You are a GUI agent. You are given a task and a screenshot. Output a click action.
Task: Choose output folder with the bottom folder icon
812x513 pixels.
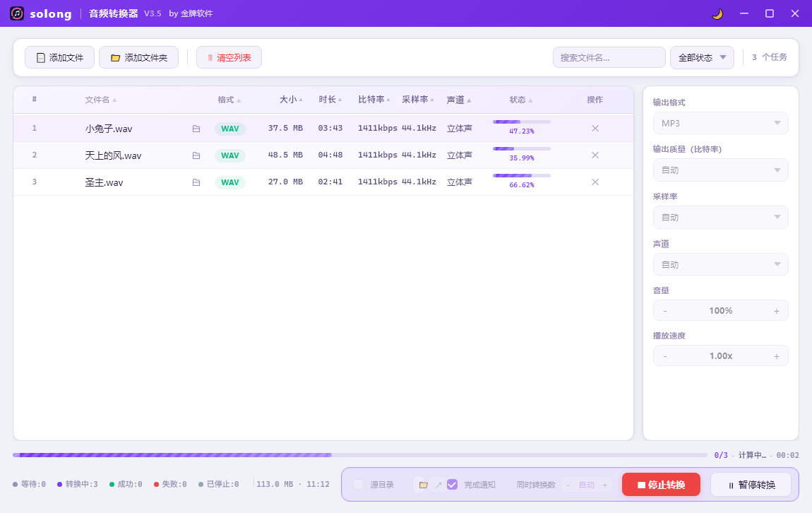click(423, 485)
